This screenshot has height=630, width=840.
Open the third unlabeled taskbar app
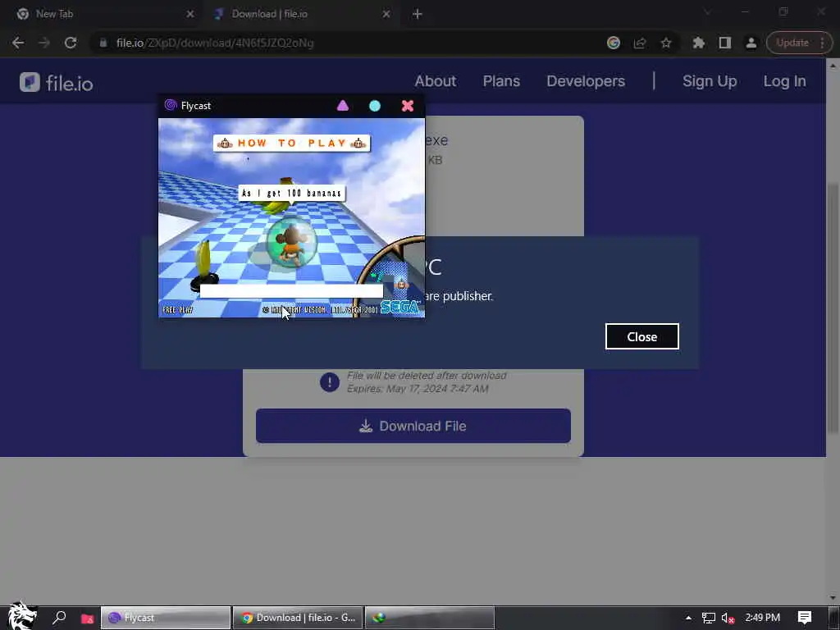click(x=430, y=618)
